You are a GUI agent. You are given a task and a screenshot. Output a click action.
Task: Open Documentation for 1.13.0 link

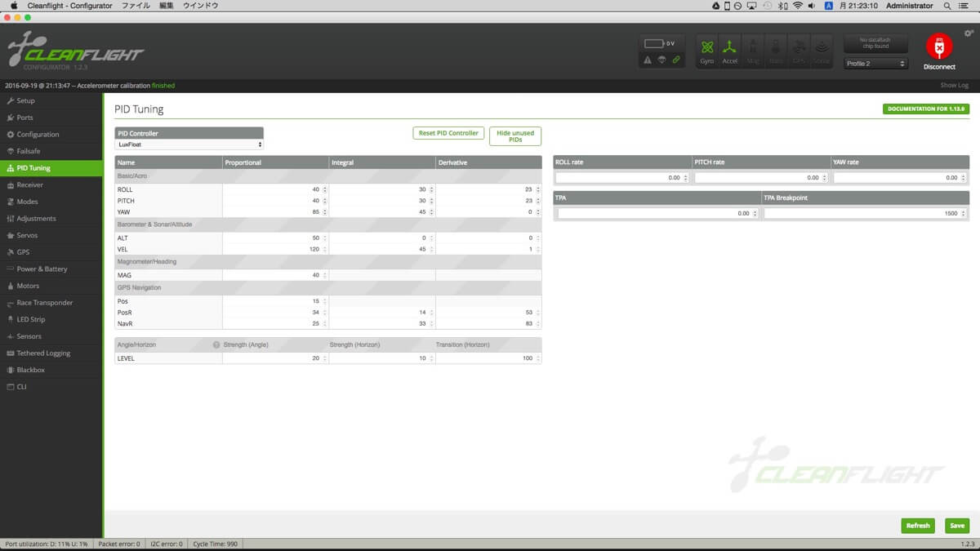[926, 109]
